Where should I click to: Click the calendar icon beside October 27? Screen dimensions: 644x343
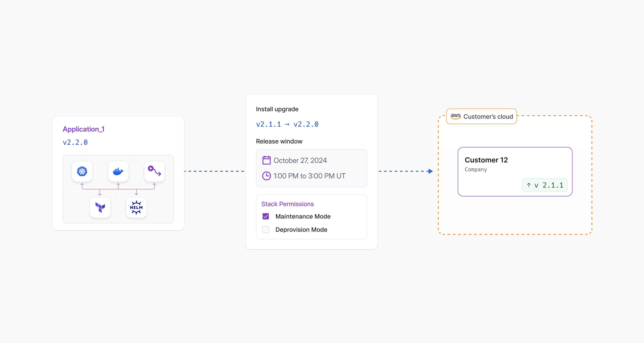(x=266, y=160)
